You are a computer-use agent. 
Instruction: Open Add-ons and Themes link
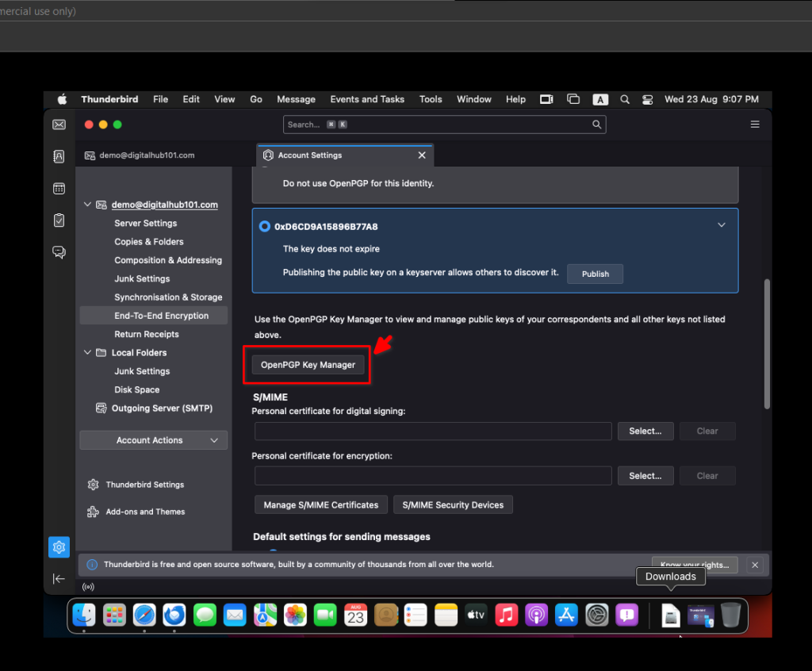[x=145, y=512]
